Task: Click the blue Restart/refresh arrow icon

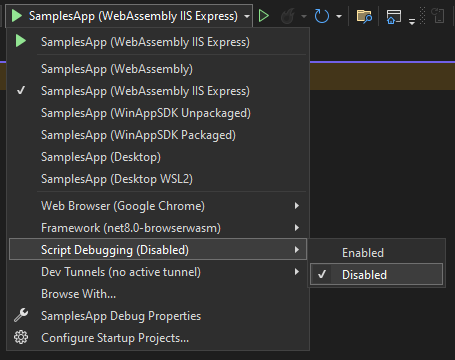Action: (x=322, y=16)
